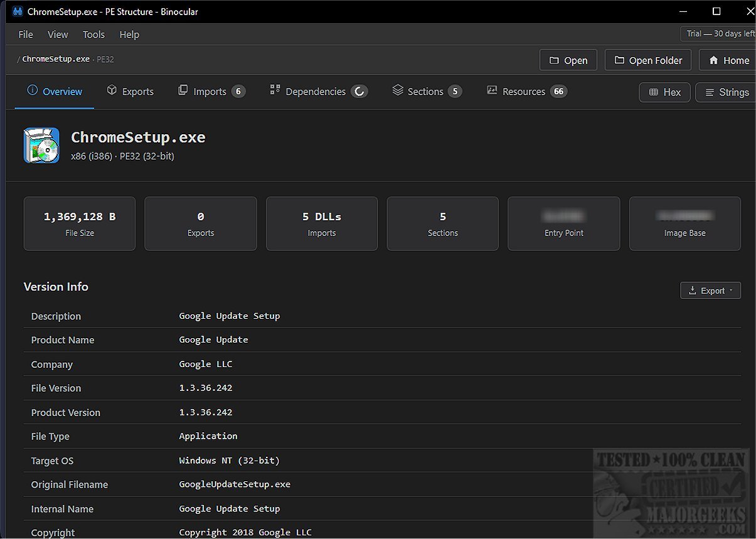Screen dimensions: 756x539
Task: Click the Binocular app icon in title bar
Action: pyautogui.click(x=18, y=11)
